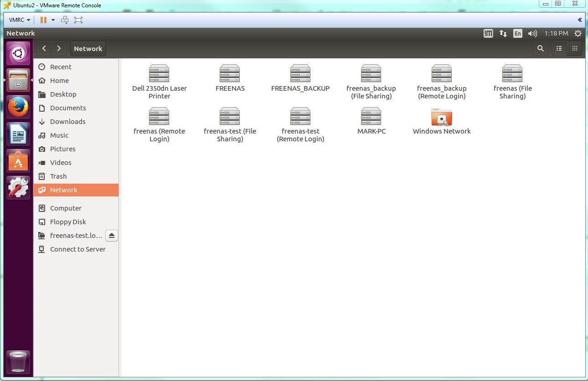Image resolution: width=588 pixels, height=381 pixels.
Task: Click the VMware pause button
Action: click(43, 20)
